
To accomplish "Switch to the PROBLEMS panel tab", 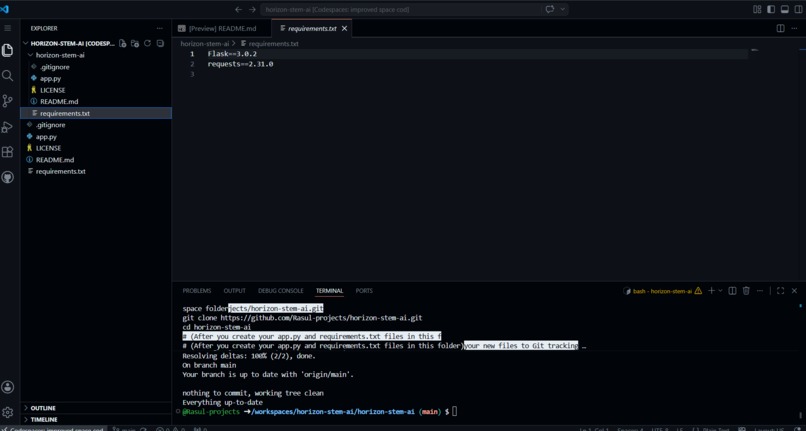I will [x=196, y=291].
